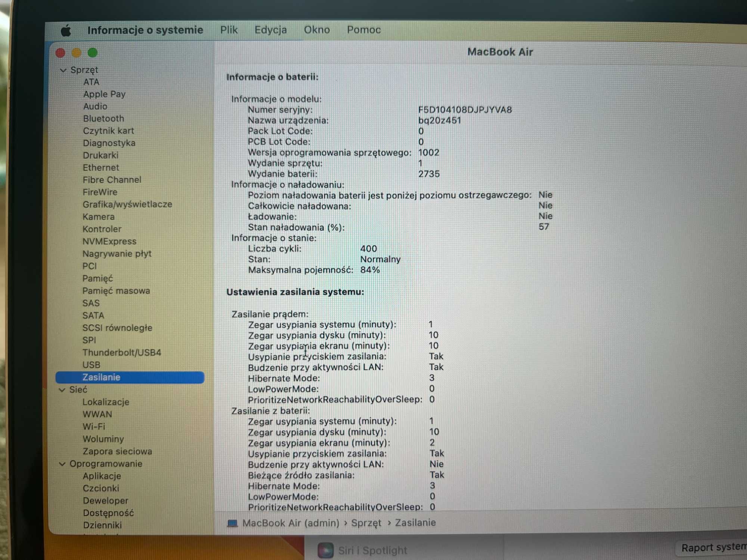The width and height of the screenshot is (747, 560).
Task: Open the Plik menu
Action: pos(229,29)
